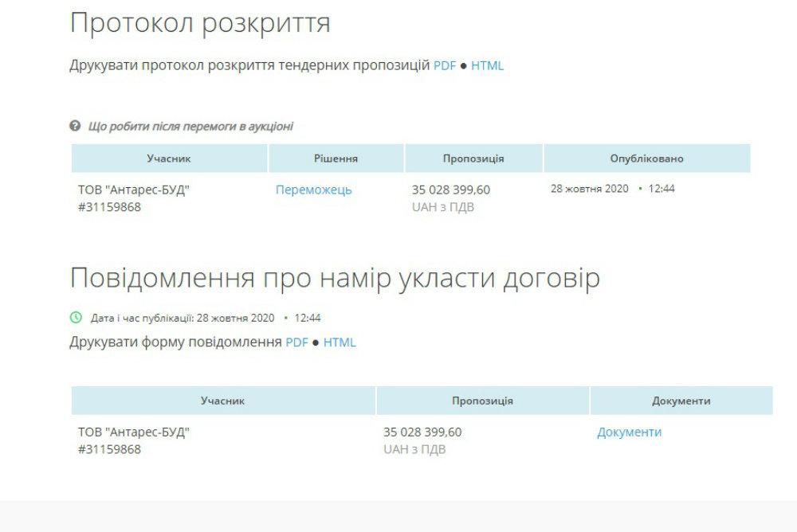797x532 pixels.
Task: Click the Пропозиція header in protocol table
Action: pyautogui.click(x=473, y=158)
